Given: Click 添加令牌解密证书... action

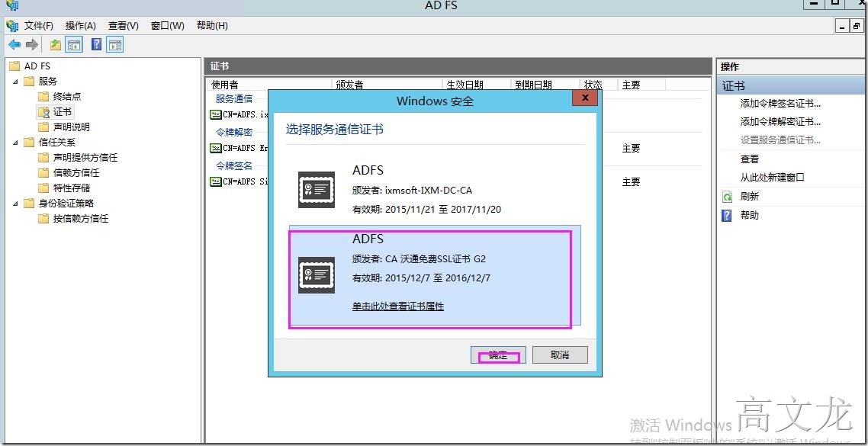Looking at the screenshot, I should click(x=780, y=122).
